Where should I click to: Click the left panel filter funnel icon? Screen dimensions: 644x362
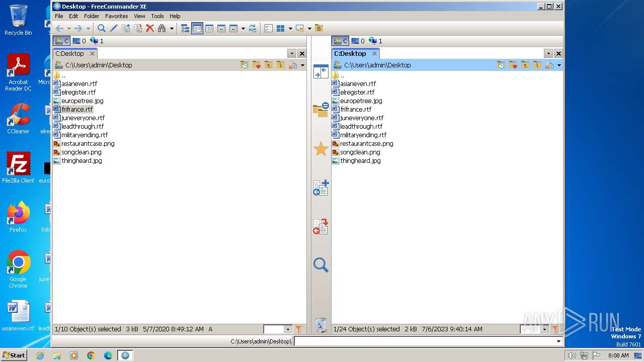299,329
